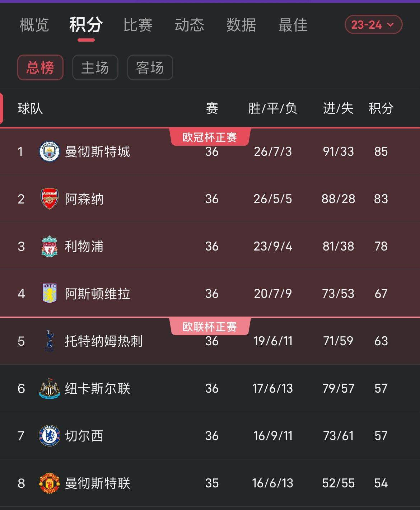420x510 pixels.
Task: Click the 积分 points column header
Action: tap(381, 108)
